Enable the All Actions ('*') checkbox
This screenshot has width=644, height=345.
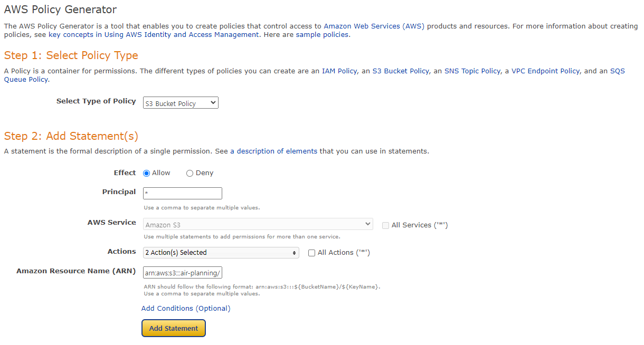(x=311, y=253)
